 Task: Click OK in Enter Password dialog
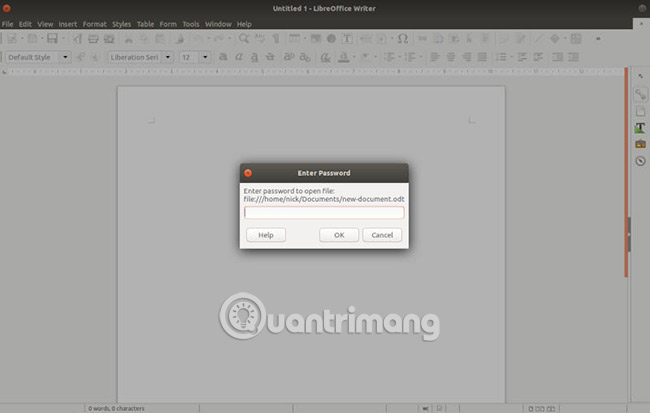tap(339, 235)
